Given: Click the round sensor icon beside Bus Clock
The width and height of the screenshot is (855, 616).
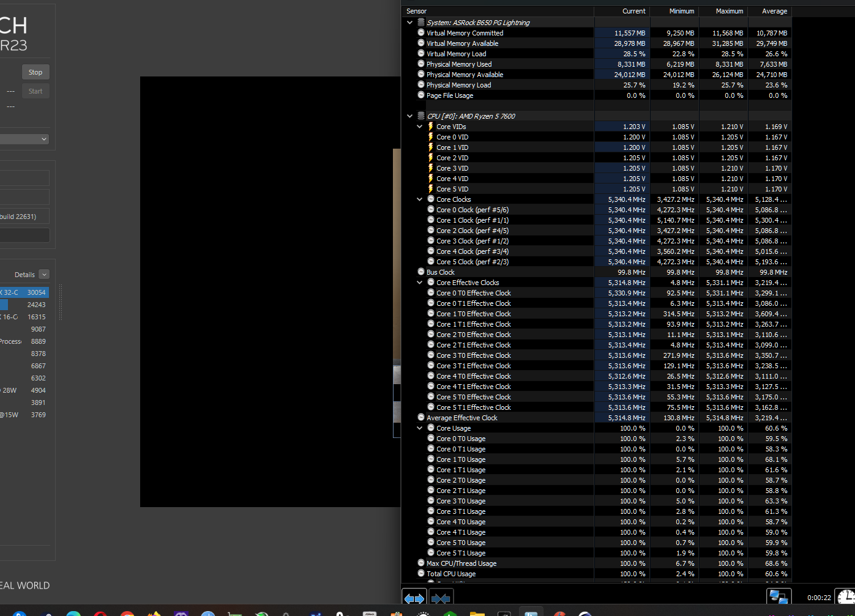Looking at the screenshot, I should (421, 272).
